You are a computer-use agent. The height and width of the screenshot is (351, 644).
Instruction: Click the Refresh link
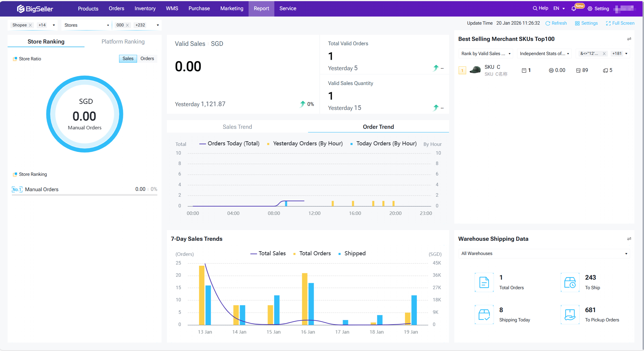point(556,23)
